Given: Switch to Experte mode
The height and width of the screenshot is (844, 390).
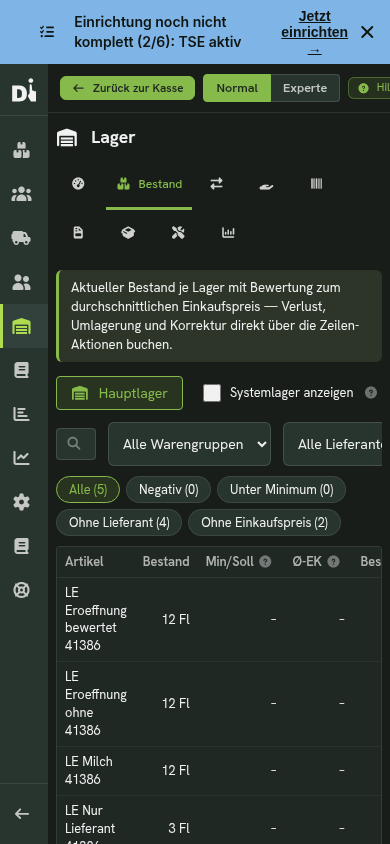Looking at the screenshot, I should (x=305, y=88).
